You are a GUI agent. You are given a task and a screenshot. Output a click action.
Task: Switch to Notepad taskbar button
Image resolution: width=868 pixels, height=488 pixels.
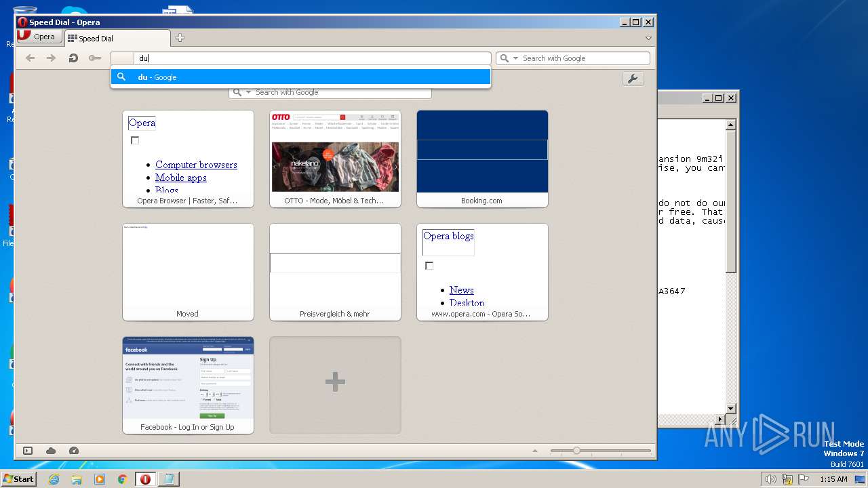click(168, 479)
